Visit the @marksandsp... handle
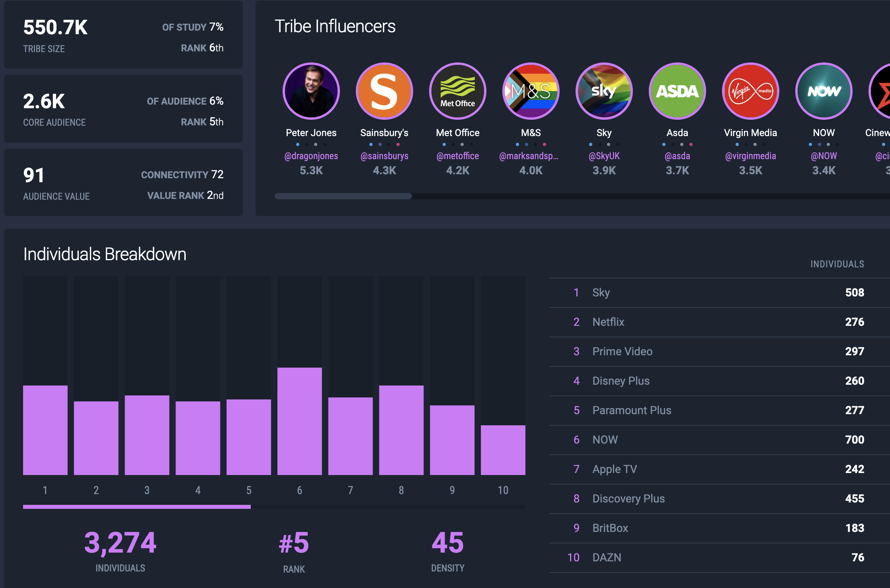The width and height of the screenshot is (890, 588). coord(529,156)
